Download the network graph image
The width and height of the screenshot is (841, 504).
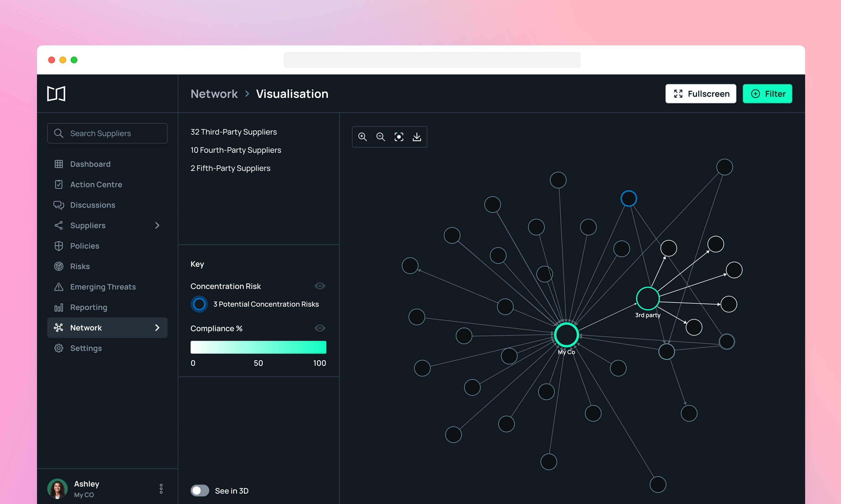pyautogui.click(x=417, y=137)
